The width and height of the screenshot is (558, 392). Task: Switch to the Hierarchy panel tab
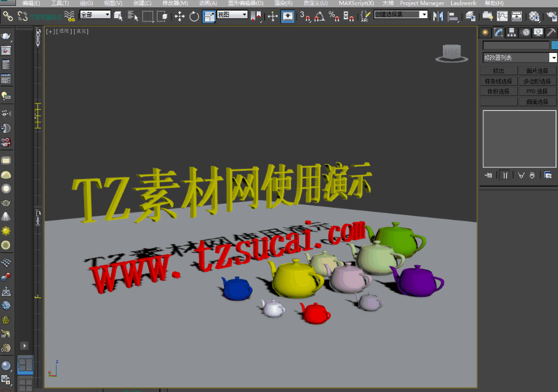click(x=512, y=33)
